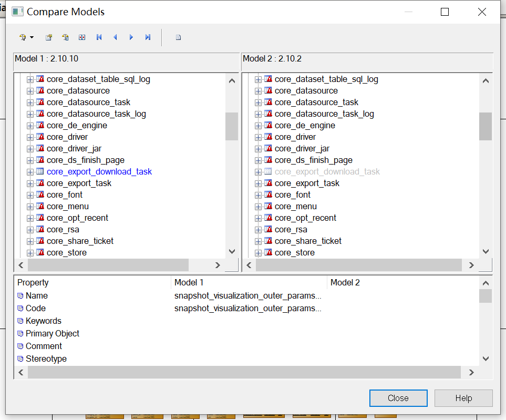506x420 pixels.
Task: Expand core_datasource in Model 1 tree
Action: click(30, 90)
